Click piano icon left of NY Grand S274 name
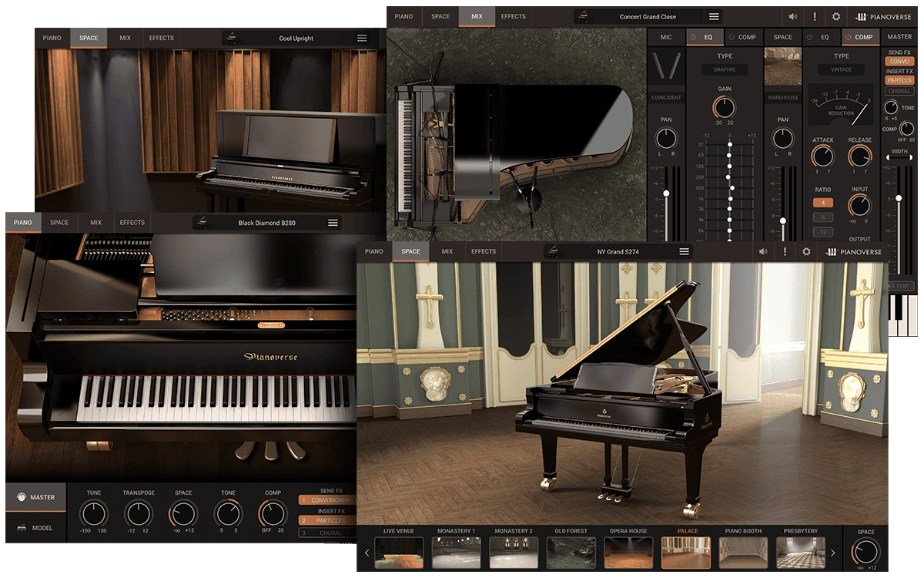The width and height of the screenshot is (924, 578). (x=554, y=250)
